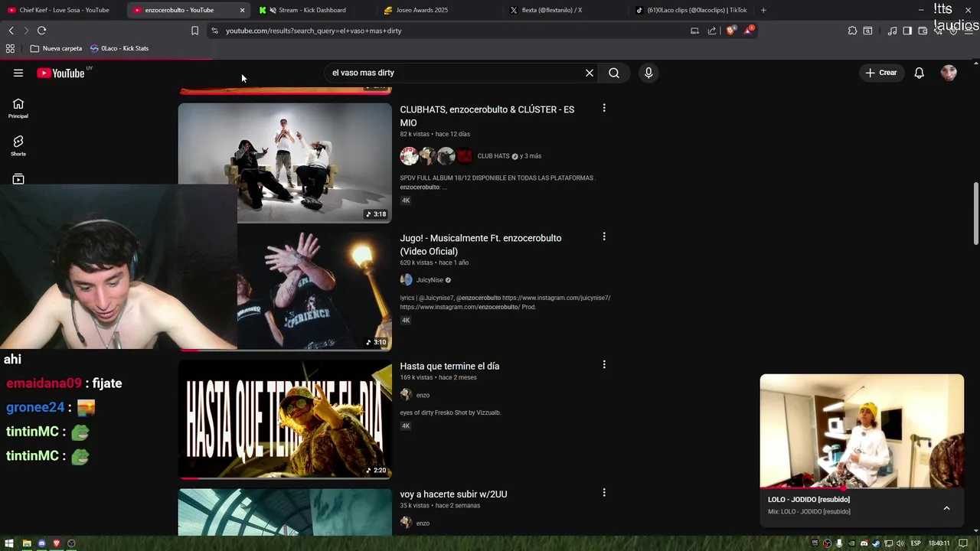The image size is (980, 551).
Task: Open options for voy a hacerte subir
Action: point(604,492)
